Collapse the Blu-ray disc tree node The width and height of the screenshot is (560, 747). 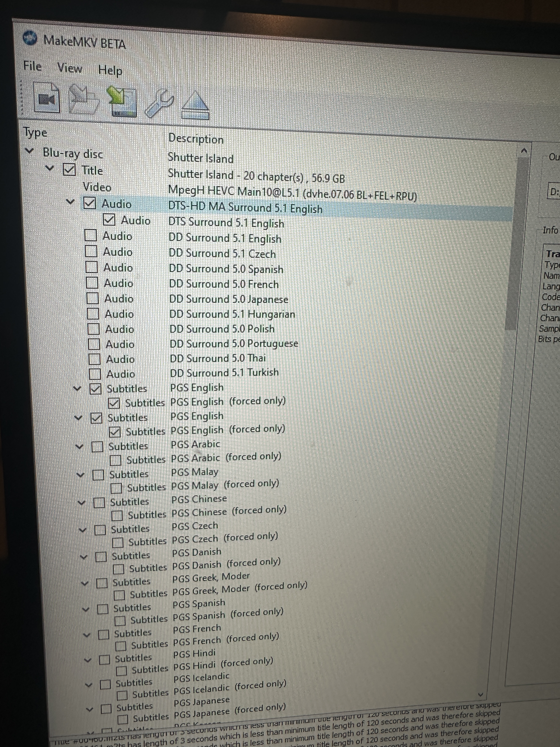tap(30, 151)
